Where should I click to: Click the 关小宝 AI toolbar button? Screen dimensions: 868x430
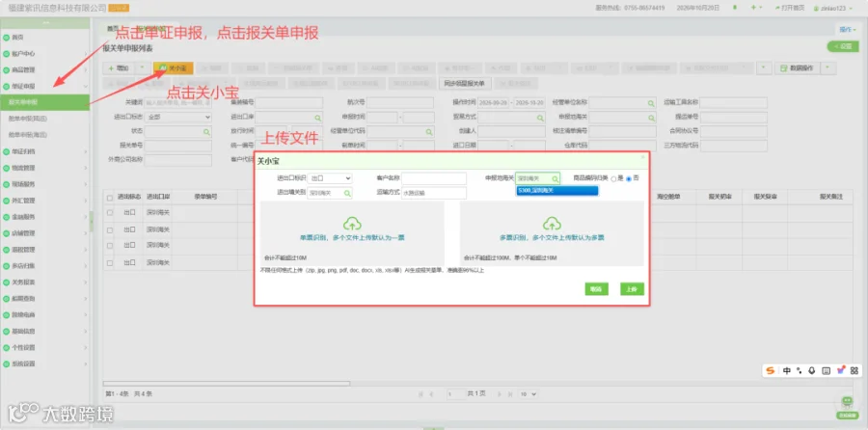tap(174, 68)
